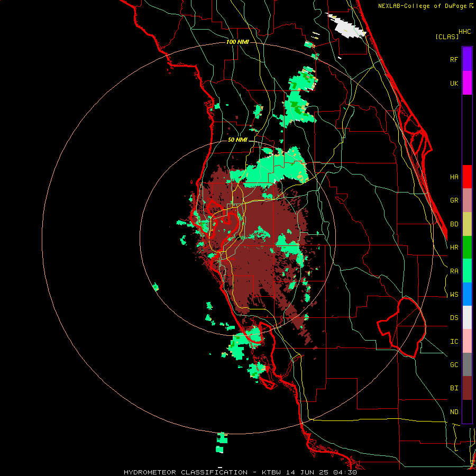
Task: Click the GC gray legend swatch
Action: click(x=467, y=364)
